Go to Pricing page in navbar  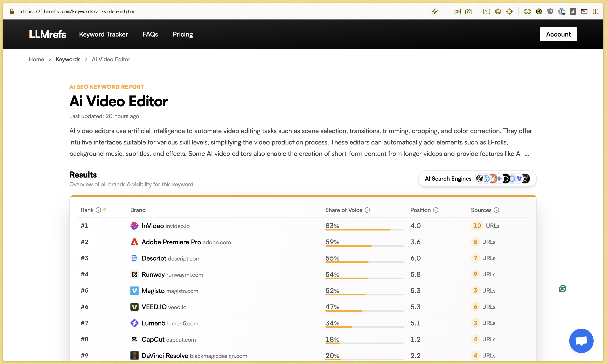click(182, 34)
